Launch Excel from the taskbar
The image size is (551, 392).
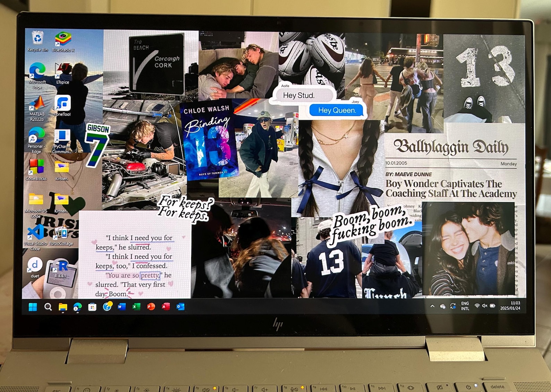136,307
